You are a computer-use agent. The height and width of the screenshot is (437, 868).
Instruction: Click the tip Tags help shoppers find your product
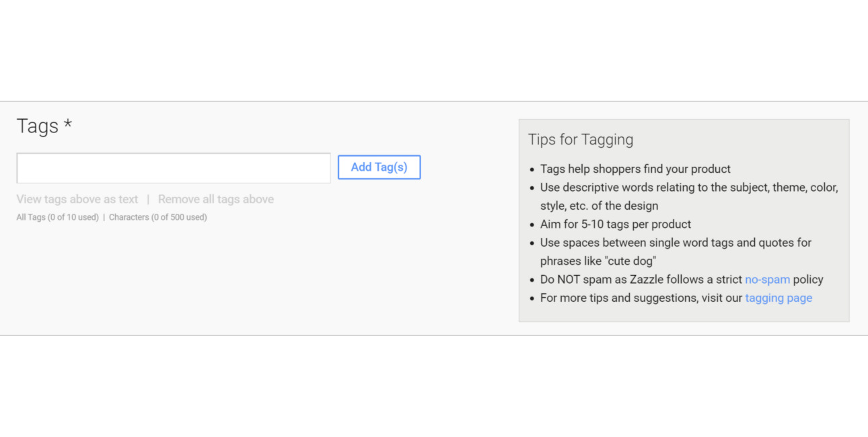click(635, 169)
